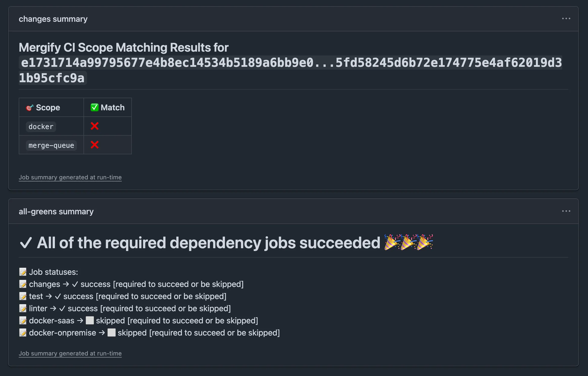Screen dimensions: 588x376
Task: Click the red X next to merge-queue scope
Action: tap(94, 145)
